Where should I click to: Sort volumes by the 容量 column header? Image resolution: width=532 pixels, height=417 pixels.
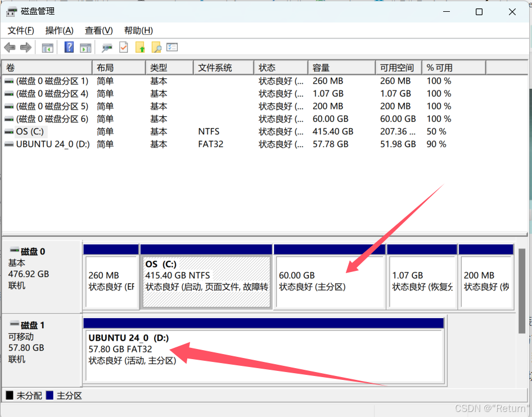341,67
